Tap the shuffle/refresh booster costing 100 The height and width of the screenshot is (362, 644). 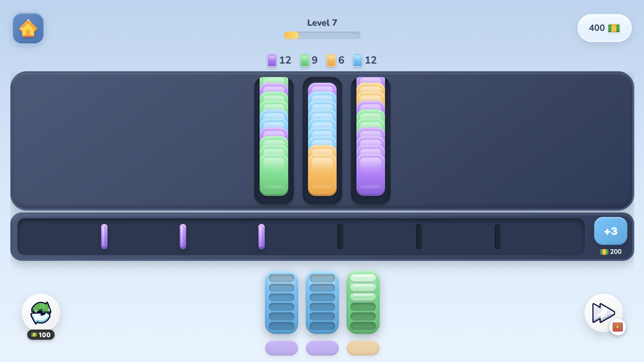(x=41, y=311)
